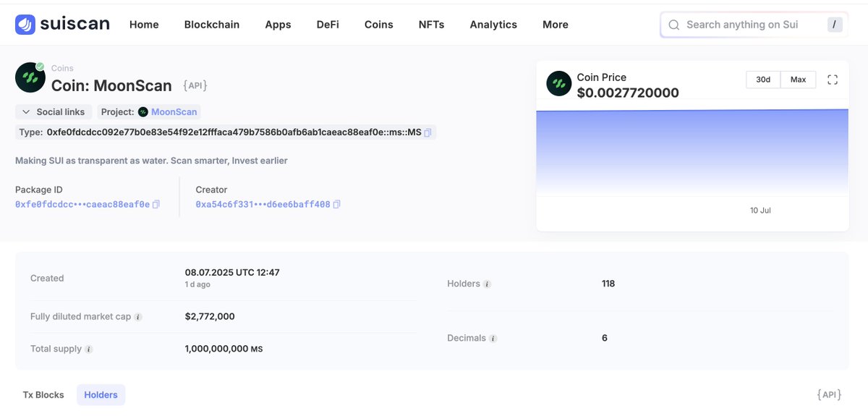Click the full Type address string
Image resolution: width=868 pixels, height=416 pixels.
point(234,133)
